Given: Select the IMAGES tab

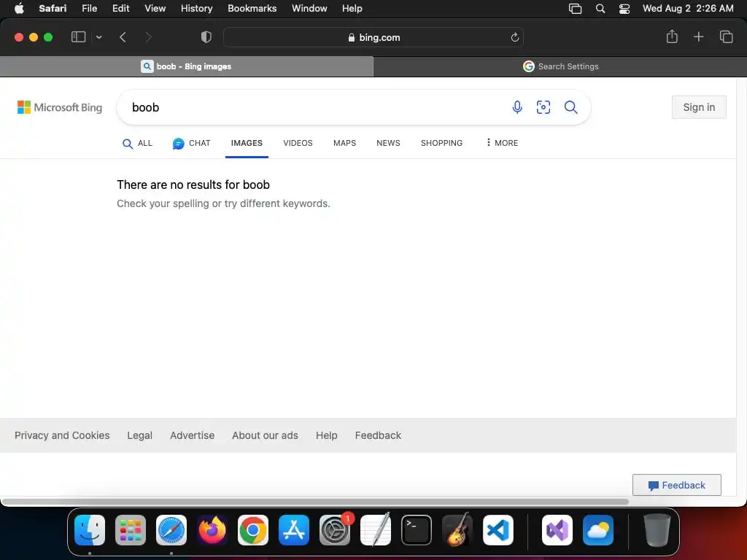Looking at the screenshot, I should (x=247, y=143).
